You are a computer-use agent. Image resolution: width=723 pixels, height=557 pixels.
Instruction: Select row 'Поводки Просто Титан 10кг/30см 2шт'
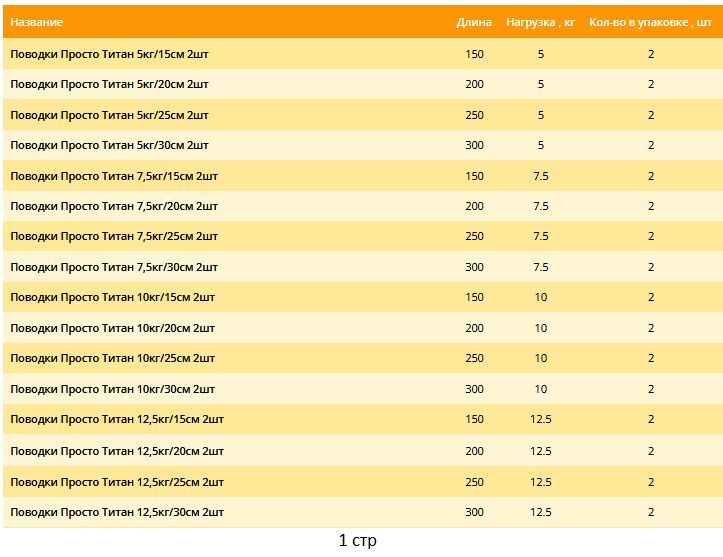point(363,389)
